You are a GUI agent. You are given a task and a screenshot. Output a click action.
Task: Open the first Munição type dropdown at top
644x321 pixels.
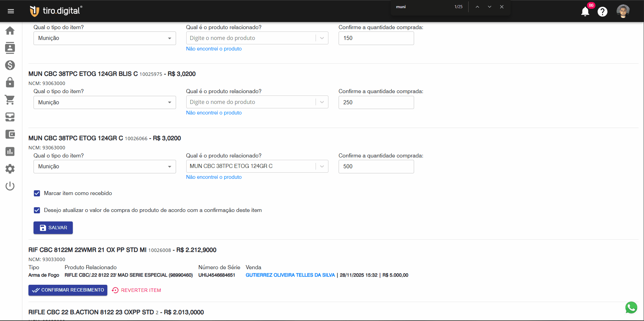105,38
